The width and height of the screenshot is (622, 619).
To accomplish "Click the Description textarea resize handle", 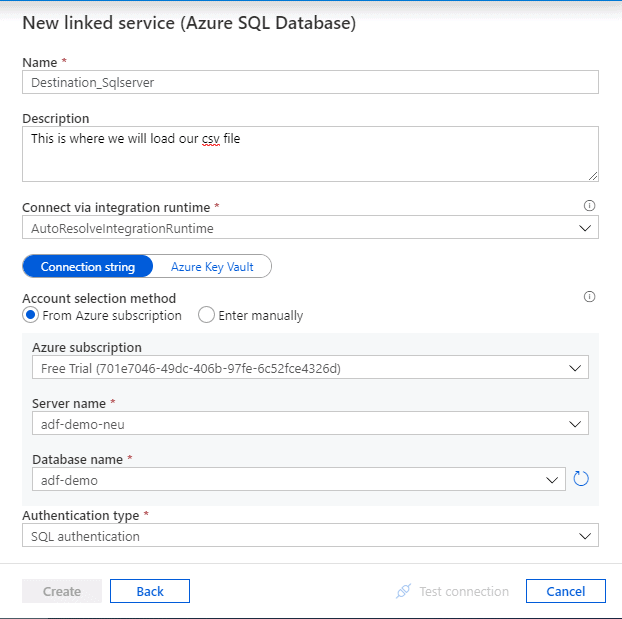I will tap(593, 176).
